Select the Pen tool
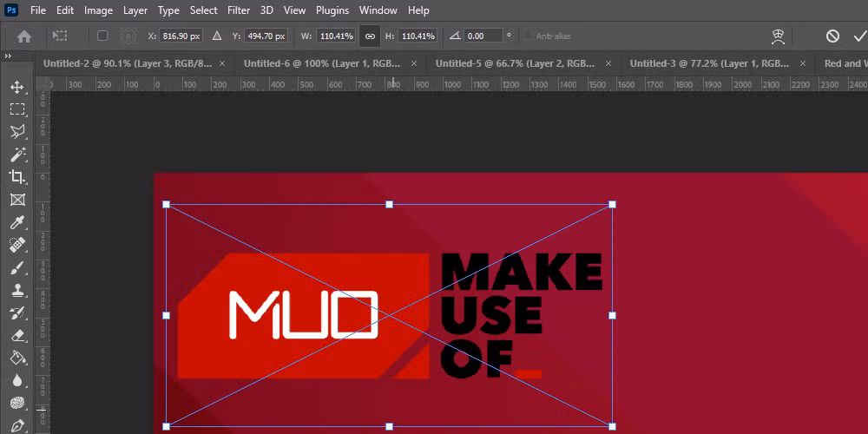868x434 pixels. (x=17, y=425)
